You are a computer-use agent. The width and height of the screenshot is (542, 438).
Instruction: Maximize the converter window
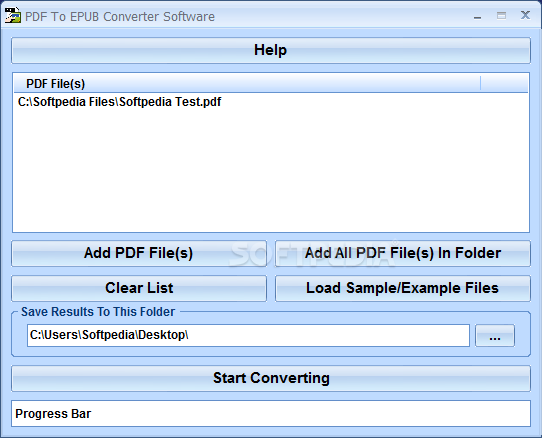click(501, 16)
